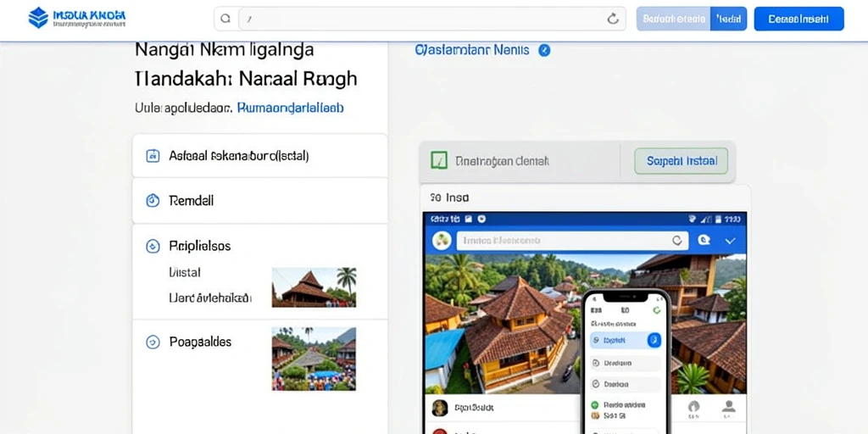Click the circular icon of the third sidebar row

(153, 247)
